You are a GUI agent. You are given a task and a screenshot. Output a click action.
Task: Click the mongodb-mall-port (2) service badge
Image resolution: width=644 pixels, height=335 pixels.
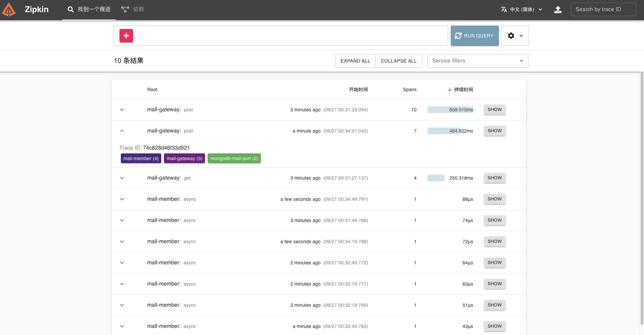234,158
